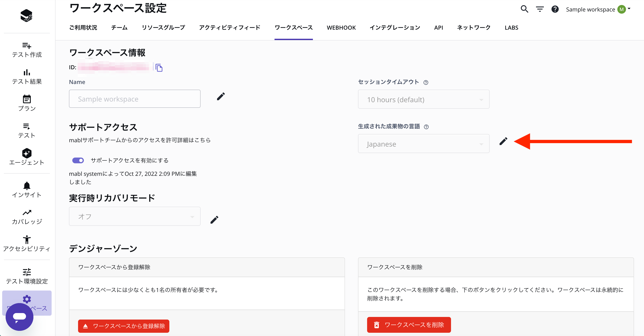Switch to the WEBHOOK tab

point(341,28)
